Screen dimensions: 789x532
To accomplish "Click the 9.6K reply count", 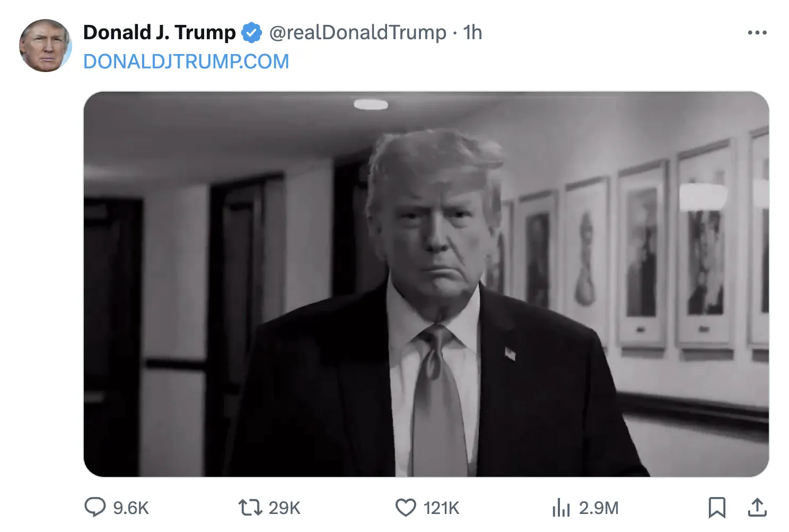I will point(130,508).
